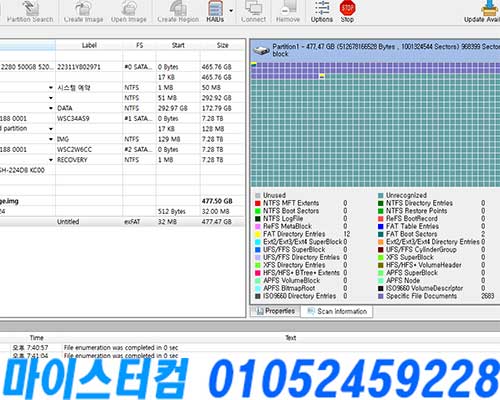The width and height of the screenshot is (500, 400).
Task: Click the ISO9660 VolumeDescriptor legend entry
Action: pos(425,288)
